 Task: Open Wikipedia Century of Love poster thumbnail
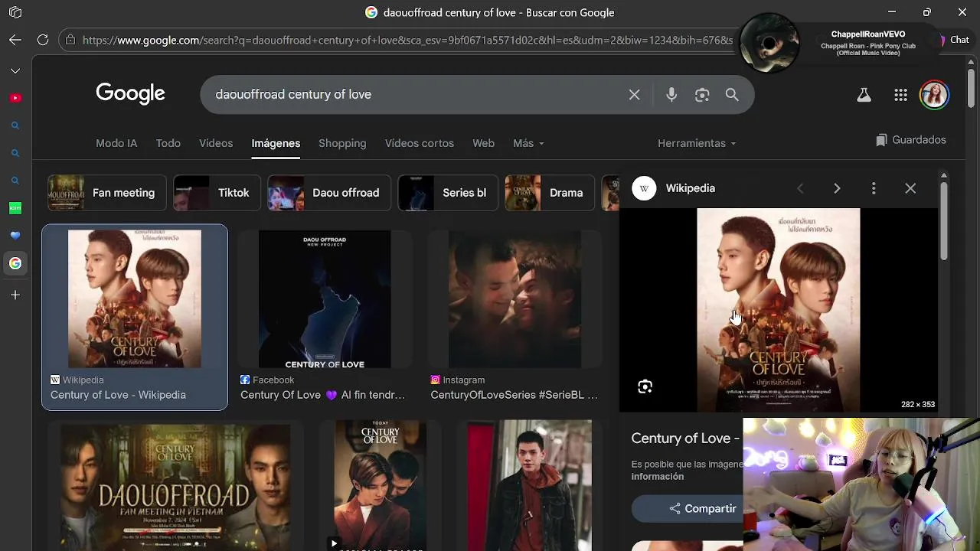[135, 299]
